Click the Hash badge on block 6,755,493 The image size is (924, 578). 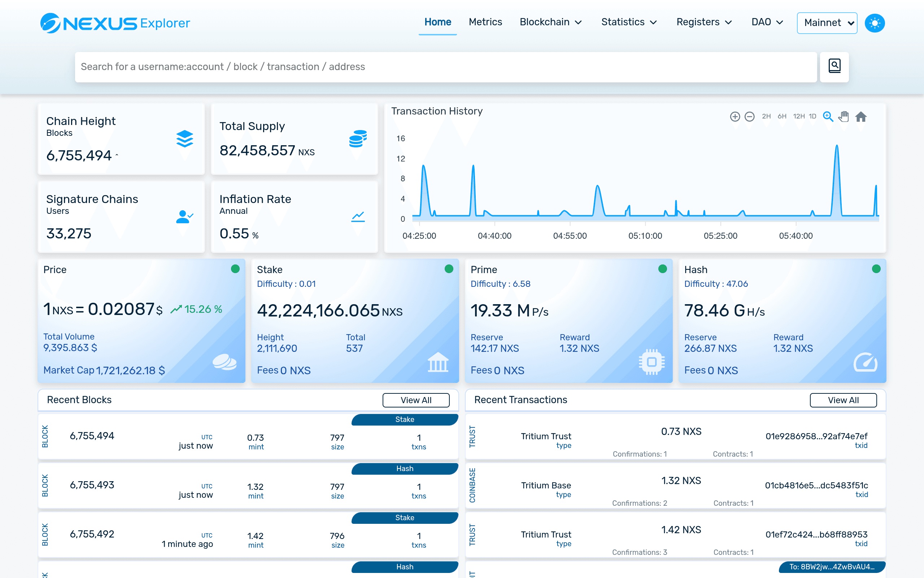405,469
